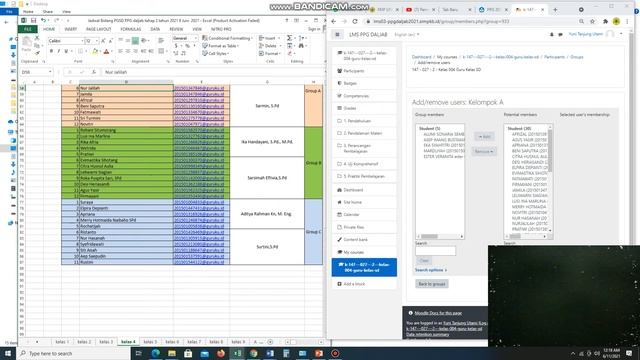Open the Moodle notifications bell
The width and height of the screenshot is (640, 360).
coord(551,35)
